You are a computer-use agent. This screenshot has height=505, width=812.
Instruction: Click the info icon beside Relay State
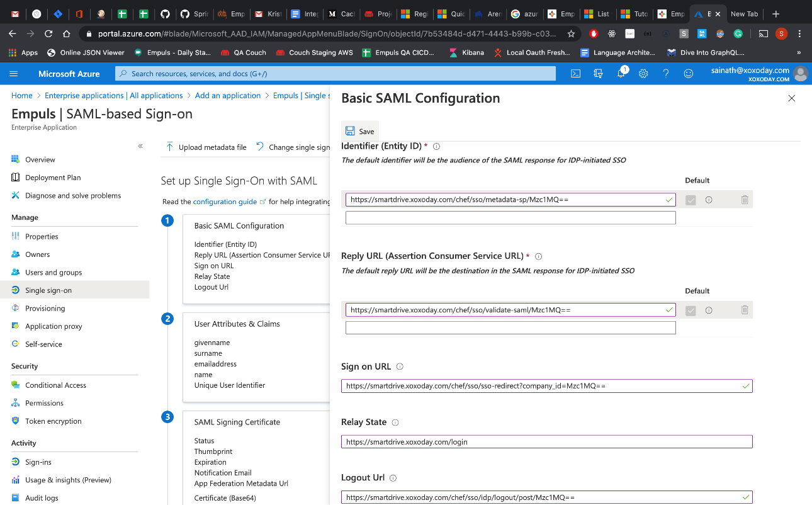coord(395,423)
